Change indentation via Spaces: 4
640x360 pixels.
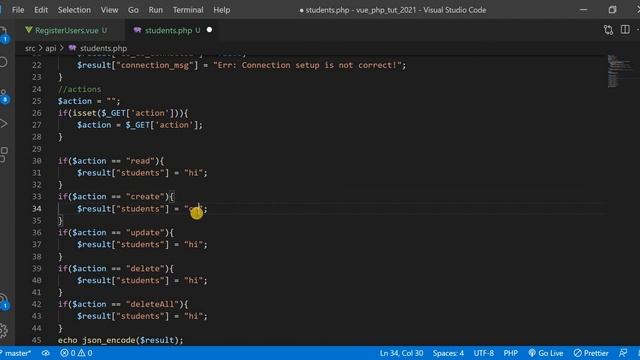pyautogui.click(x=448, y=353)
